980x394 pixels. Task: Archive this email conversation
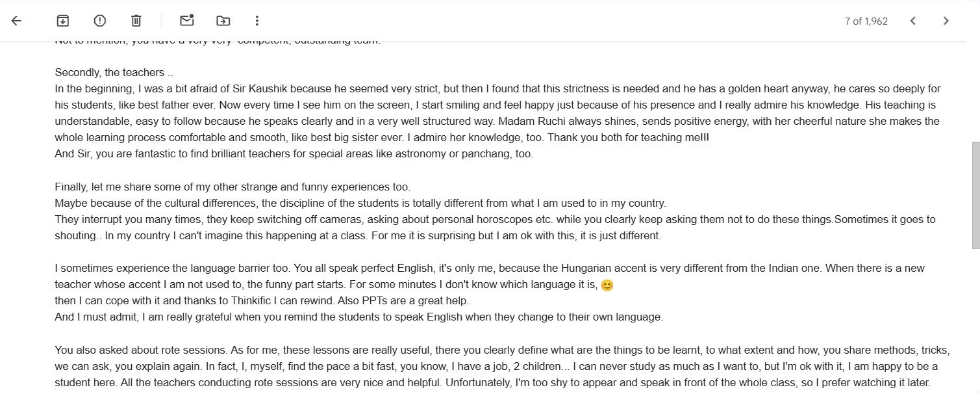(62, 21)
